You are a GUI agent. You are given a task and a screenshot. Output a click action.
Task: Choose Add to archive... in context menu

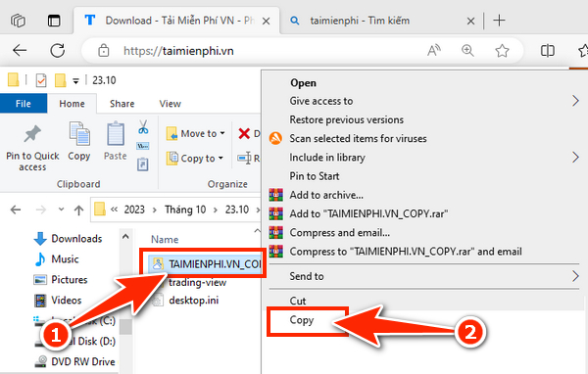click(x=326, y=195)
